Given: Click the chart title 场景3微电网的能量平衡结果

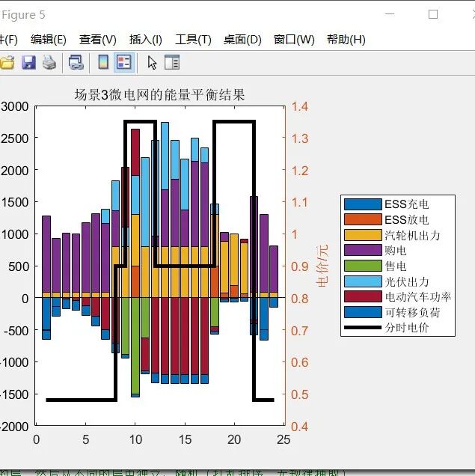Looking at the screenshot, I should [160, 95].
